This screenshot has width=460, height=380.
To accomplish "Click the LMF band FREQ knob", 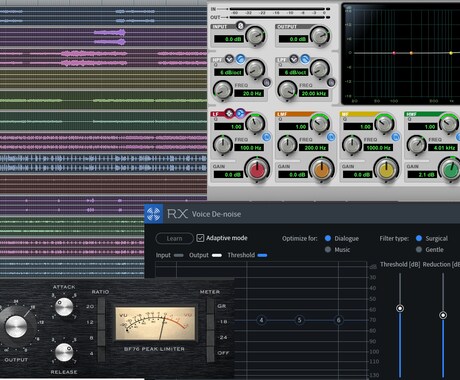I will point(287,144).
